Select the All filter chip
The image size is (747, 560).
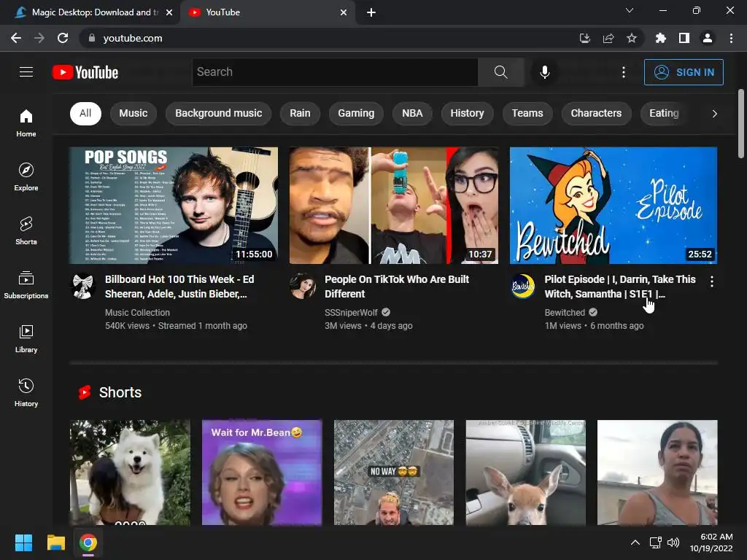point(85,113)
